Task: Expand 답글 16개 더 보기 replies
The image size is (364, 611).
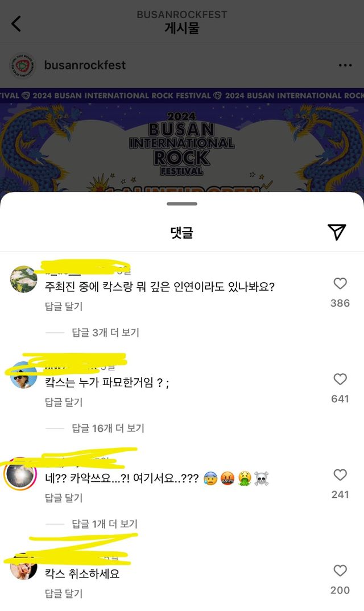Action: coord(108,428)
